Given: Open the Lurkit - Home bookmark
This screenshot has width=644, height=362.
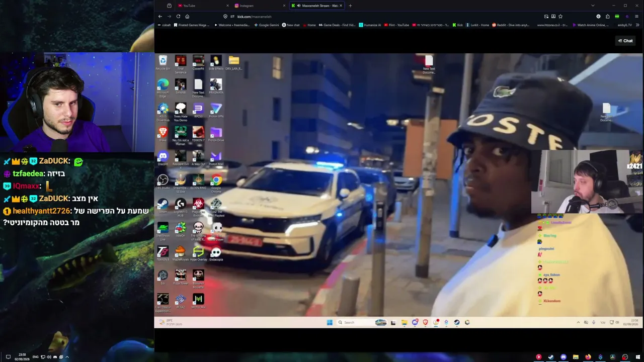Looking at the screenshot, I should coord(477,25).
